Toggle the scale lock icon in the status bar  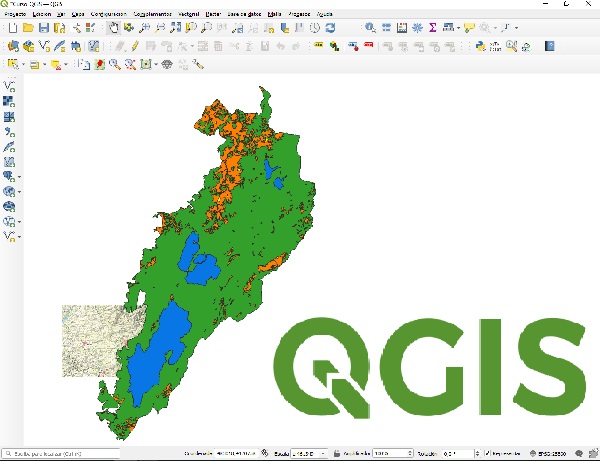[x=337, y=453]
